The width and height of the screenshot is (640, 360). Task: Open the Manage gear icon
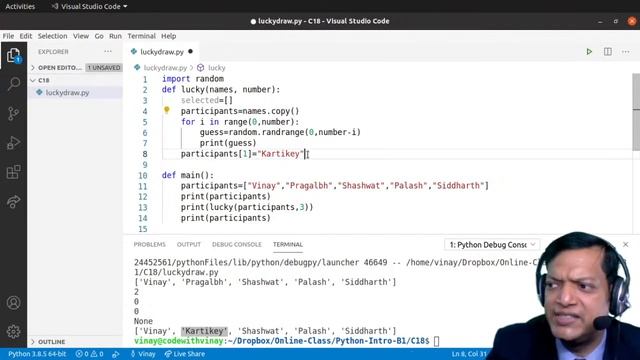[13, 331]
